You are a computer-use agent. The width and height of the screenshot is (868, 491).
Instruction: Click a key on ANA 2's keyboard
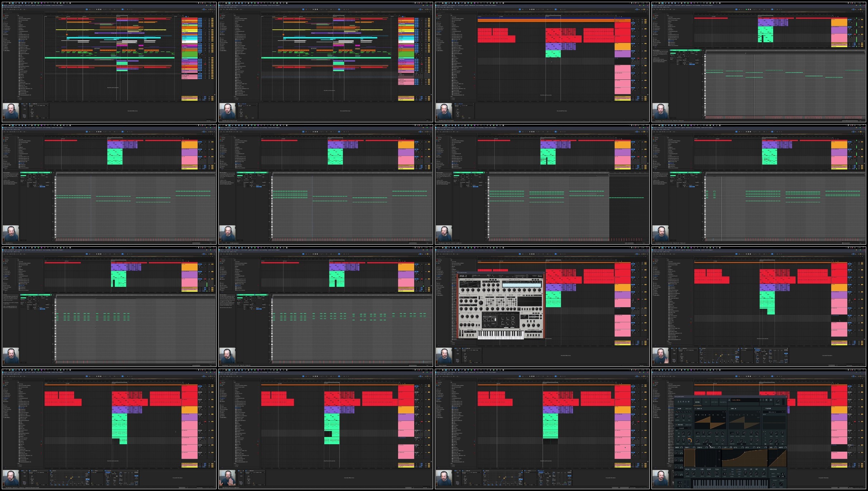click(500, 335)
